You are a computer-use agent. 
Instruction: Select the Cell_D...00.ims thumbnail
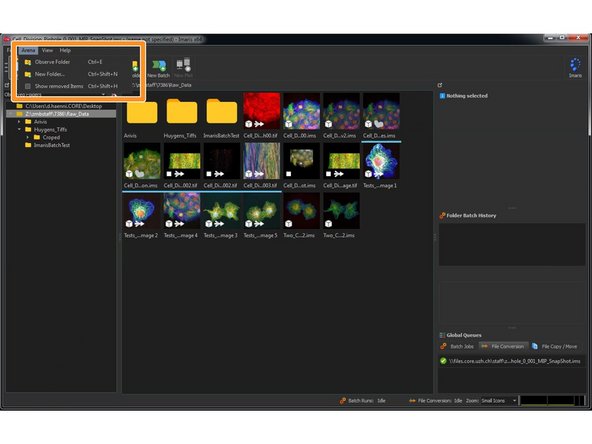click(302, 111)
